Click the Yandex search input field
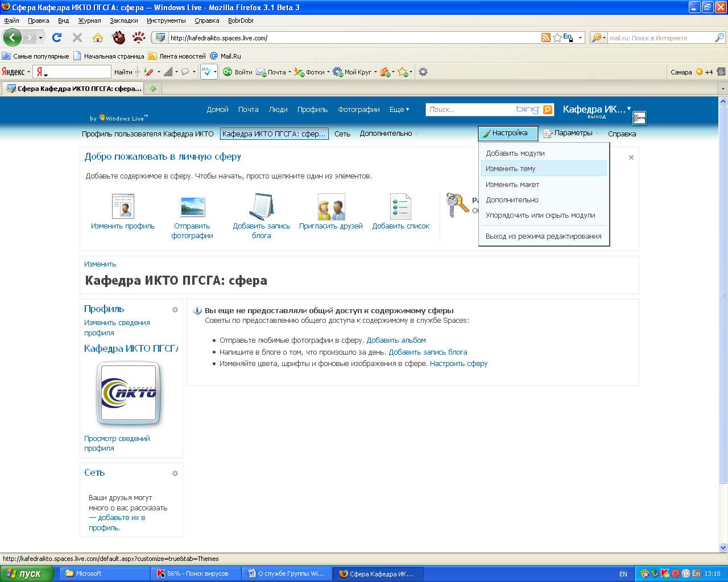This screenshot has height=582, width=728. (x=78, y=72)
